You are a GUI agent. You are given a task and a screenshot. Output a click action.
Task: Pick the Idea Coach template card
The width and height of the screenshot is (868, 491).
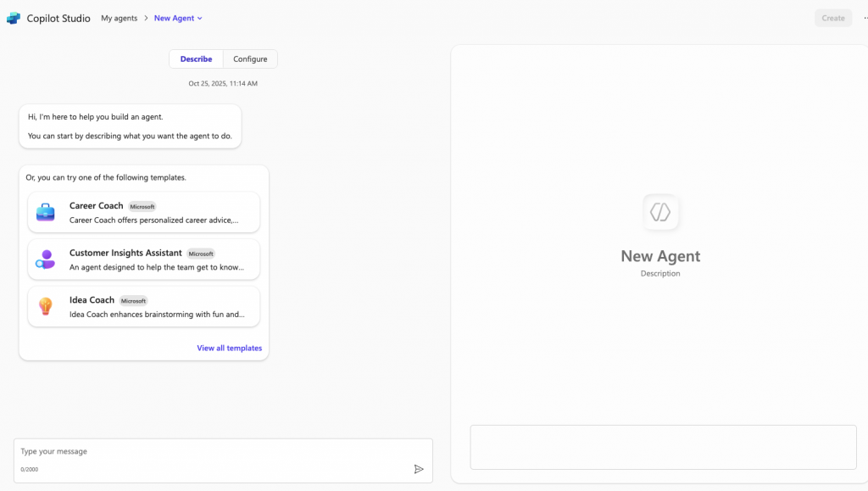(x=143, y=306)
